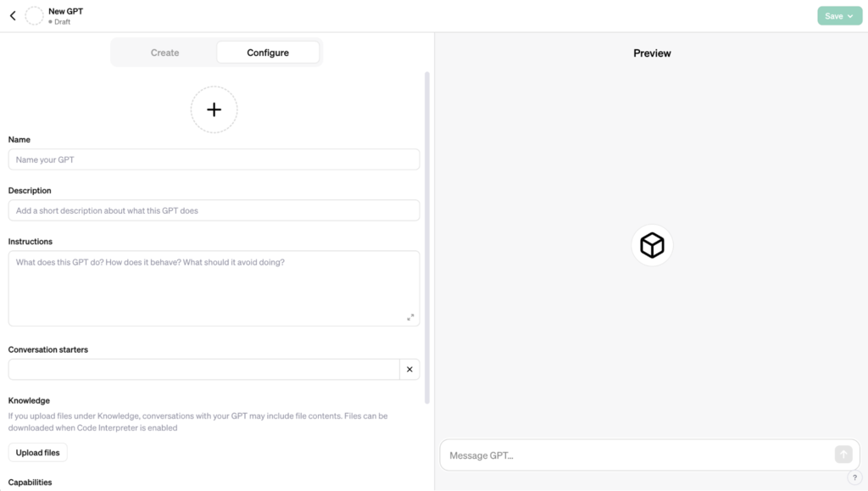Select the Configure tab

(x=268, y=52)
